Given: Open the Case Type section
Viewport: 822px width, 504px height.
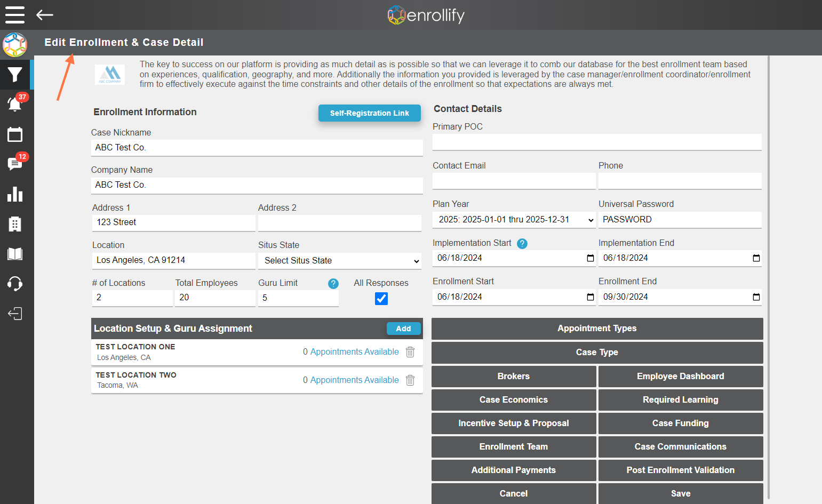Looking at the screenshot, I should tap(597, 353).
